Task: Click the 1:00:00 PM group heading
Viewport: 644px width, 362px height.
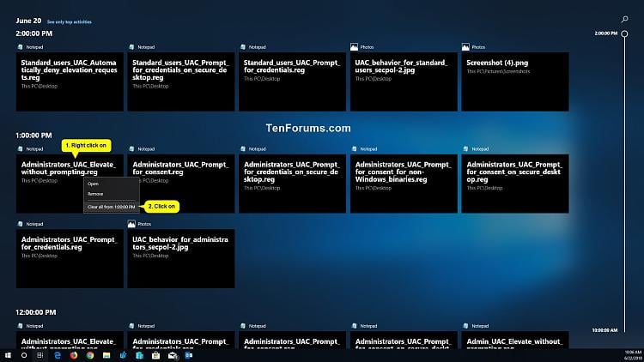Action: click(33, 136)
